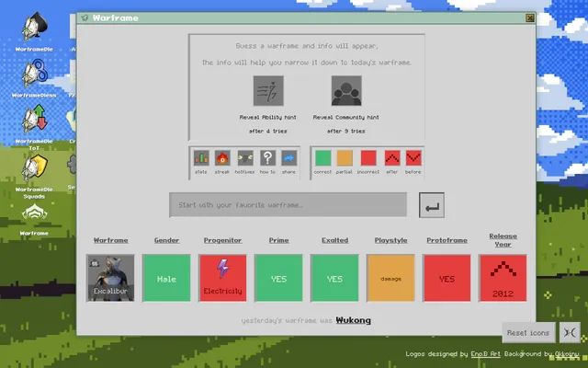The width and height of the screenshot is (588, 368).
Task: Click the Prime column header
Action: tap(278, 240)
